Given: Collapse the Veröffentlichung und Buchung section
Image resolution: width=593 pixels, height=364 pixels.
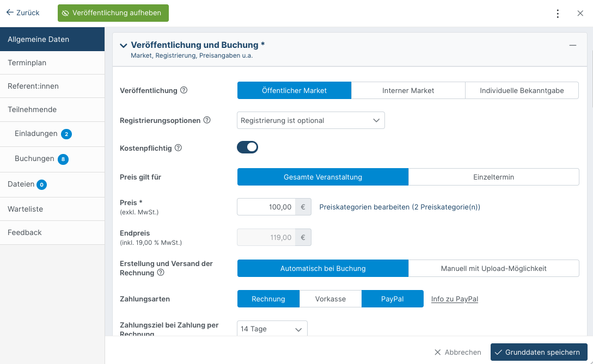Looking at the screenshot, I should [x=572, y=46].
